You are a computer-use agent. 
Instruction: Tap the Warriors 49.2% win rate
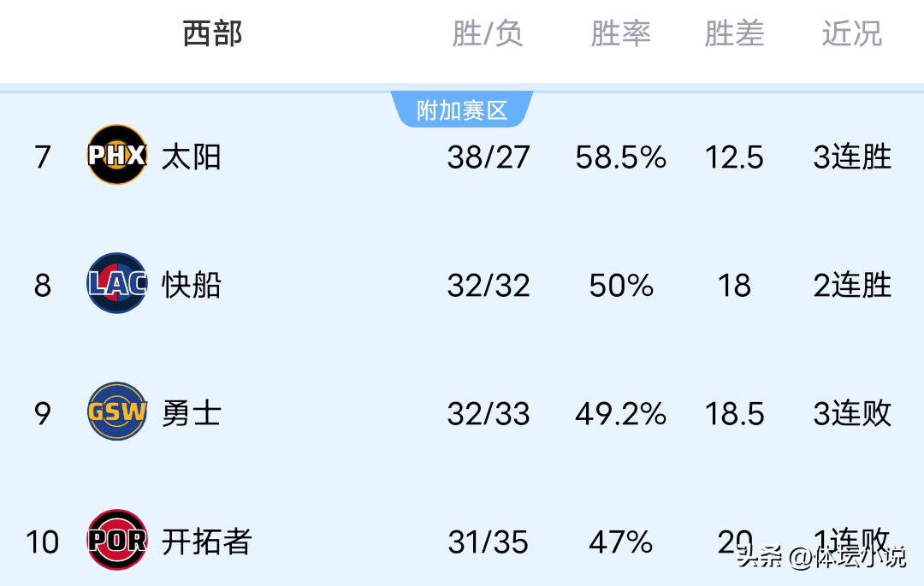pos(620,414)
